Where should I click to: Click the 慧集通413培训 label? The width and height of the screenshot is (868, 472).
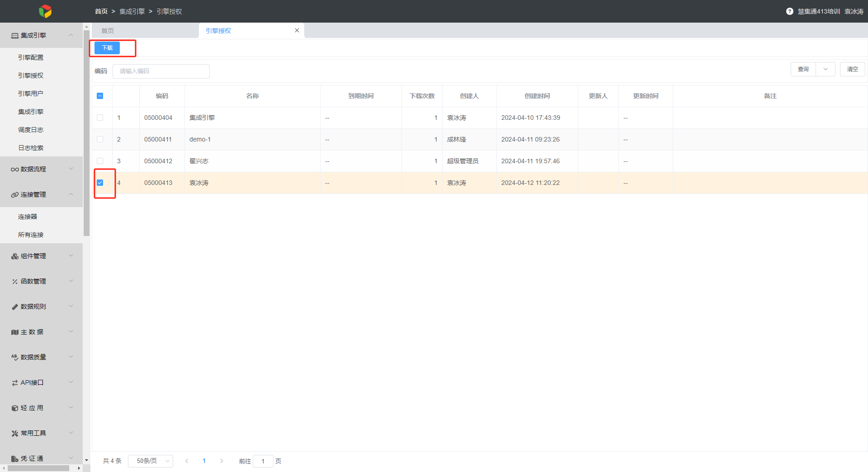[x=819, y=11]
